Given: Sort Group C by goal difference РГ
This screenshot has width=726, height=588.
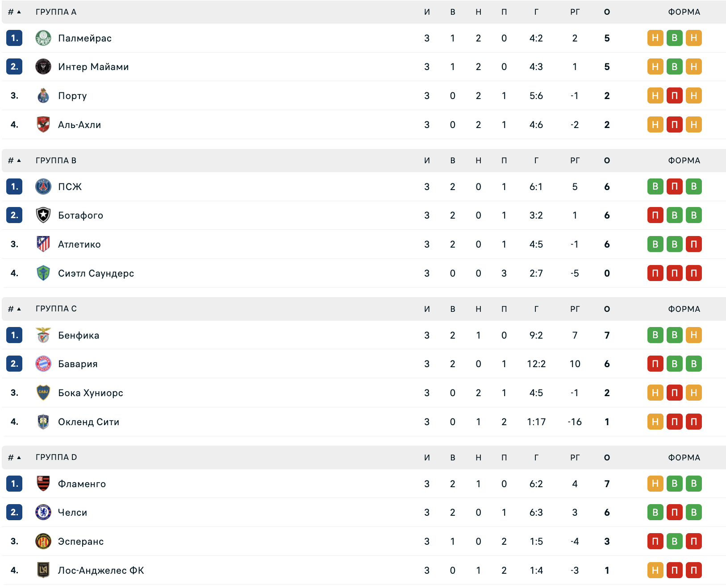Looking at the screenshot, I should tap(575, 309).
